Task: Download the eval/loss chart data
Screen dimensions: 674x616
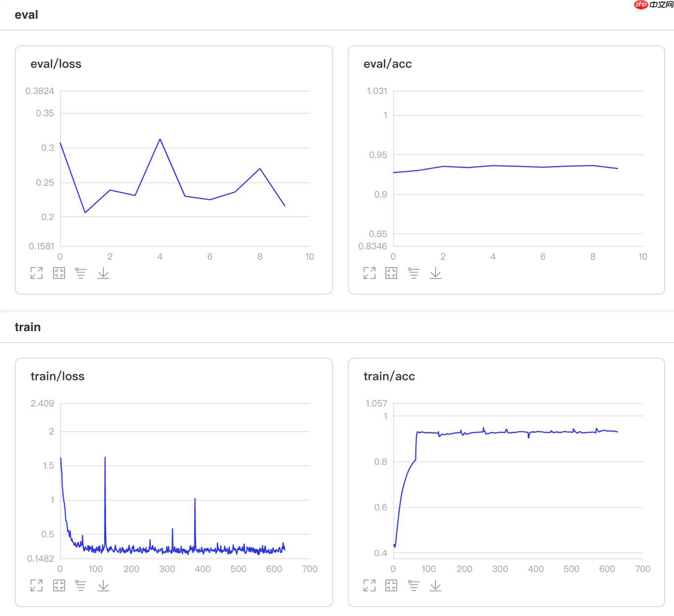Action: pyautogui.click(x=103, y=273)
